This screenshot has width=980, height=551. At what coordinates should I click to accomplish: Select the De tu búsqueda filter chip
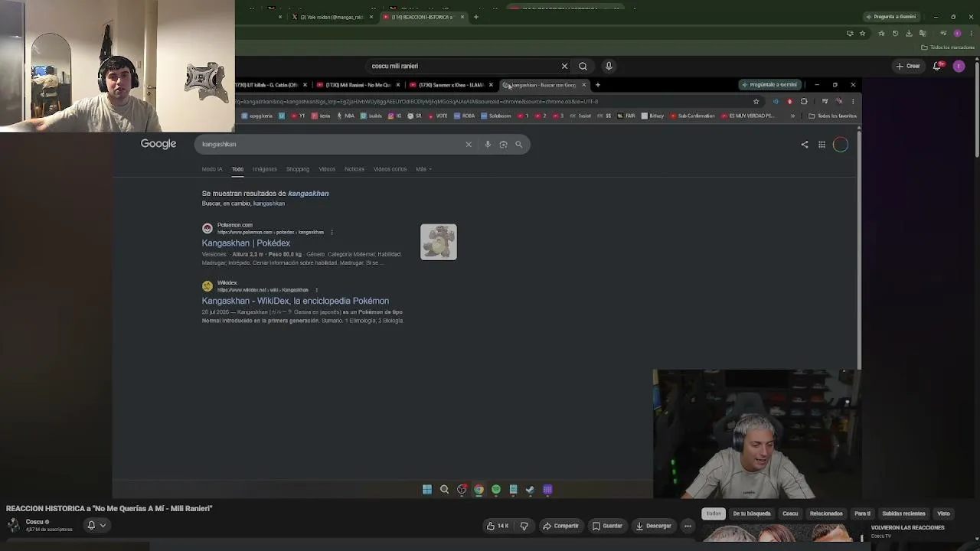click(x=752, y=514)
